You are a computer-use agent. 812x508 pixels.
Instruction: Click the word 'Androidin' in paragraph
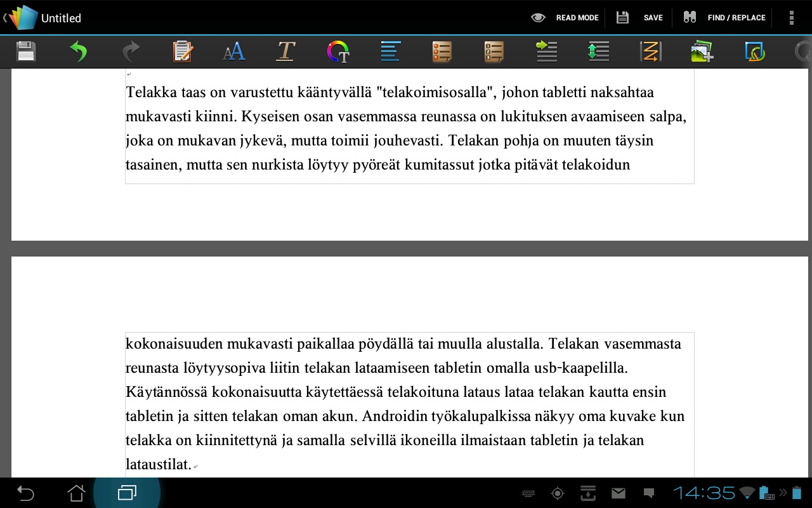[x=395, y=416]
